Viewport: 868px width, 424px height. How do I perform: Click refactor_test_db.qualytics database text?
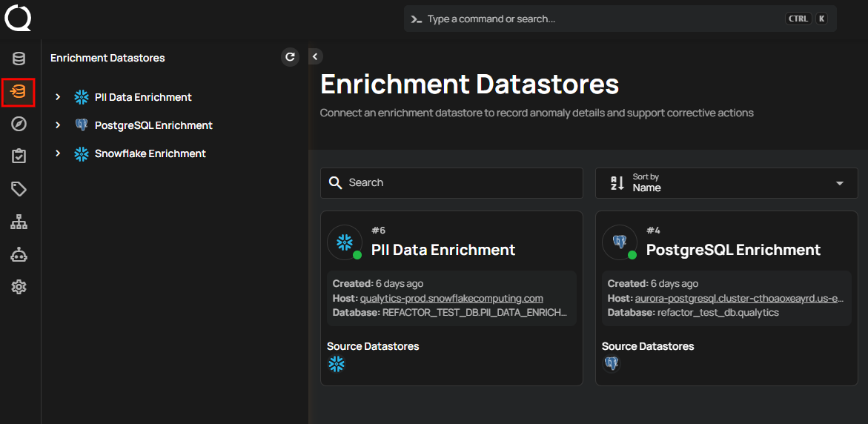pos(718,313)
